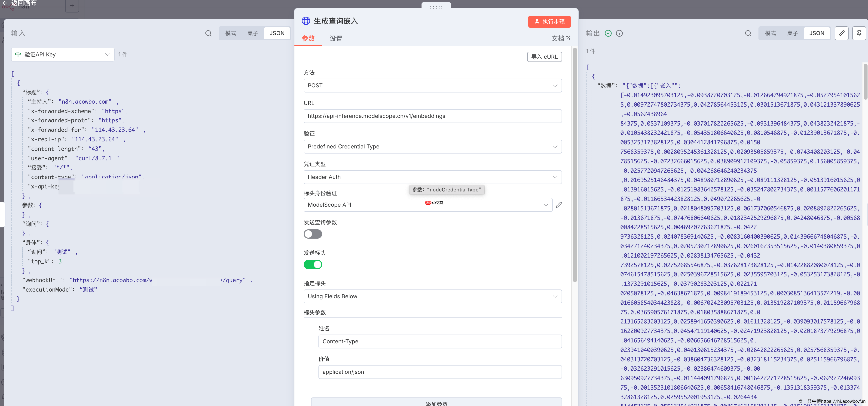Viewport: 868px width, 406px height.
Task: Open the POST method dropdown
Action: tap(432, 85)
